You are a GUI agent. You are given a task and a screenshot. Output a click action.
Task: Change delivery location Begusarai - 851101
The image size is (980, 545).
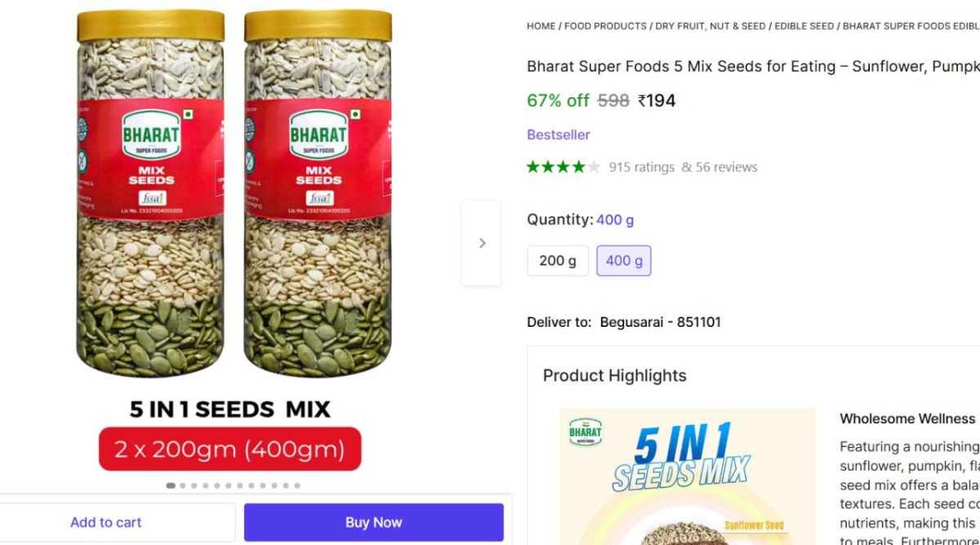(660, 322)
